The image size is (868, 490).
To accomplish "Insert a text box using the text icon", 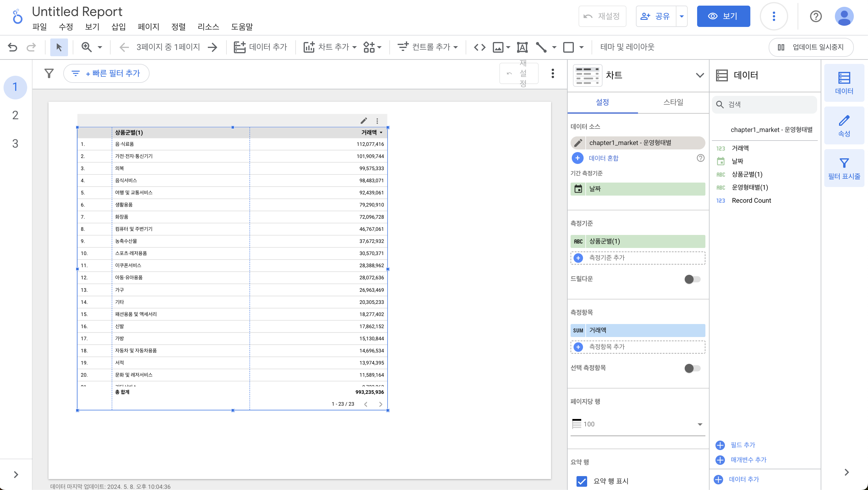I will 522,47.
